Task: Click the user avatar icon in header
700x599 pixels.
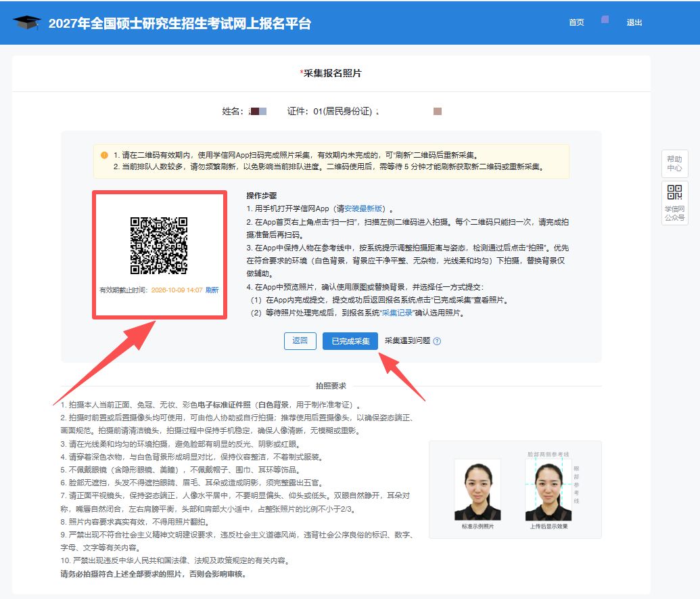Action: [x=605, y=20]
